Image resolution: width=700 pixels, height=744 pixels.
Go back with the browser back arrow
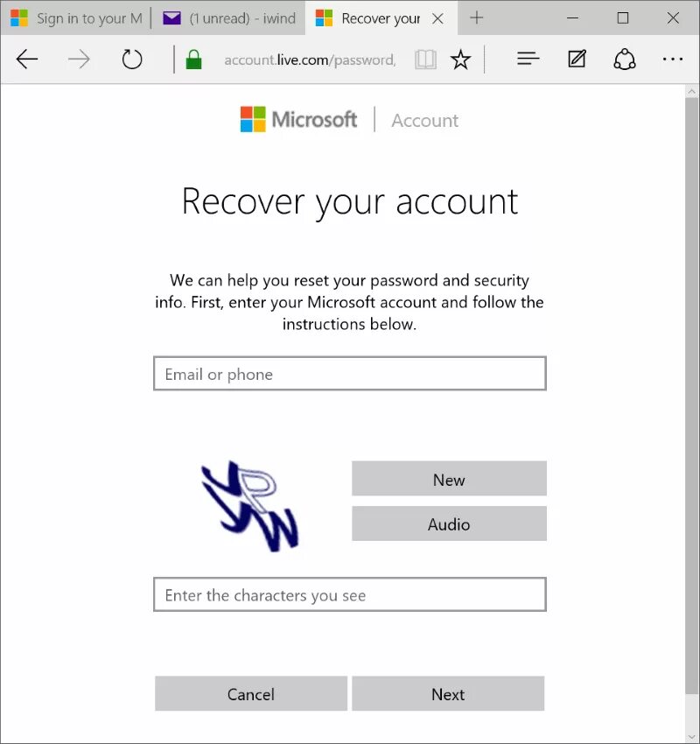pos(26,60)
